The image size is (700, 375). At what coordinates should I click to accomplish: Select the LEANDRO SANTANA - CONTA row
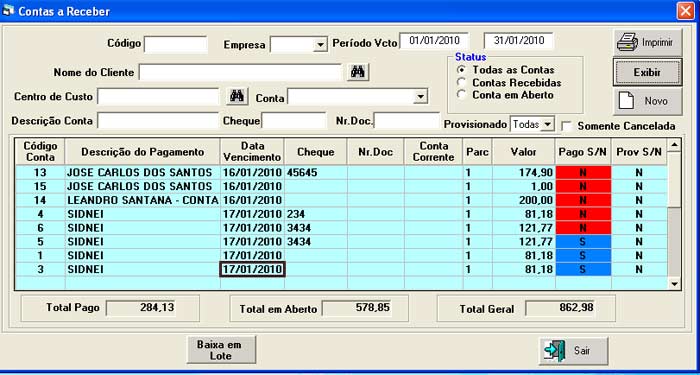coord(342,200)
